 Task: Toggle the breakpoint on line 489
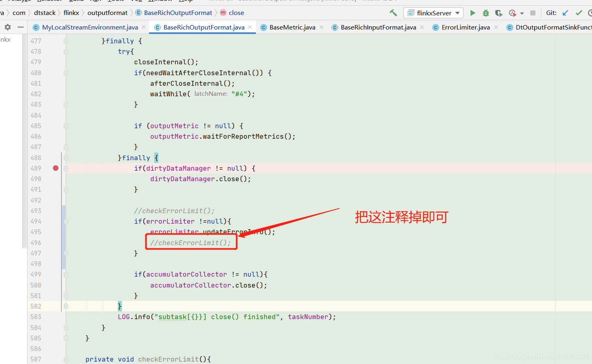coord(55,168)
